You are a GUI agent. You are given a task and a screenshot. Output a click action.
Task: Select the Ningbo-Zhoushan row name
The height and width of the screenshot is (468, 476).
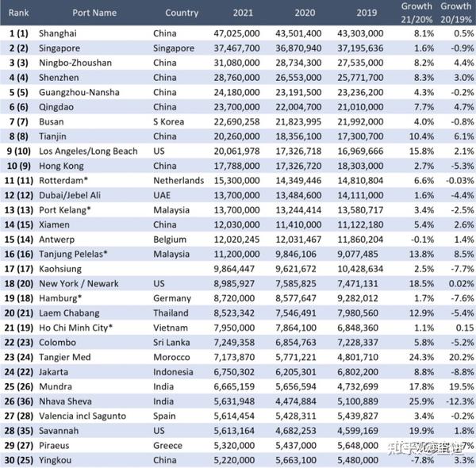coord(75,63)
